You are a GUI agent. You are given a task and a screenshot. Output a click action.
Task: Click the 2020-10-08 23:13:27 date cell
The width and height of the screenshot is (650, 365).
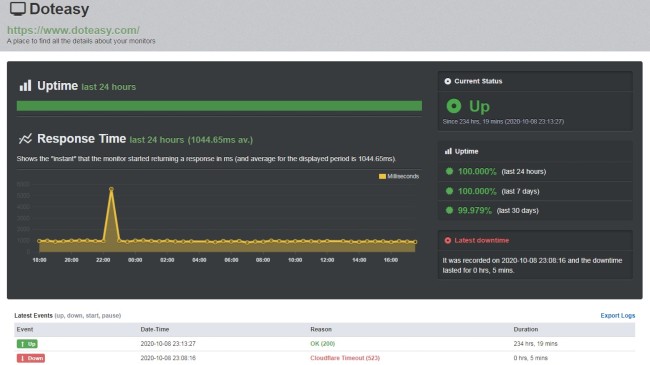168,344
